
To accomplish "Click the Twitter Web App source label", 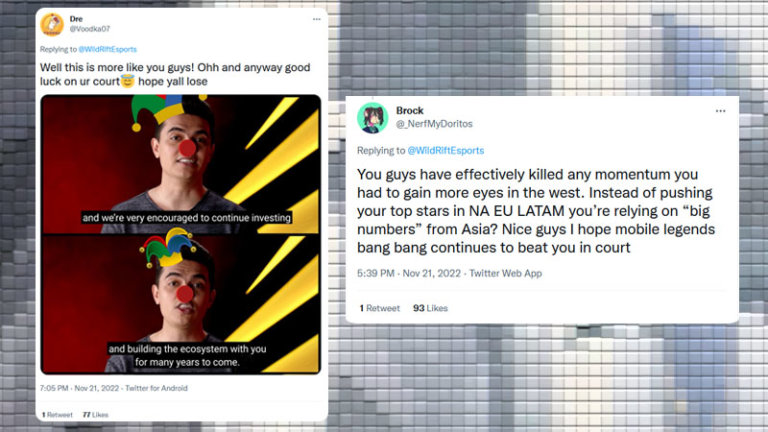I will pyautogui.click(x=505, y=273).
